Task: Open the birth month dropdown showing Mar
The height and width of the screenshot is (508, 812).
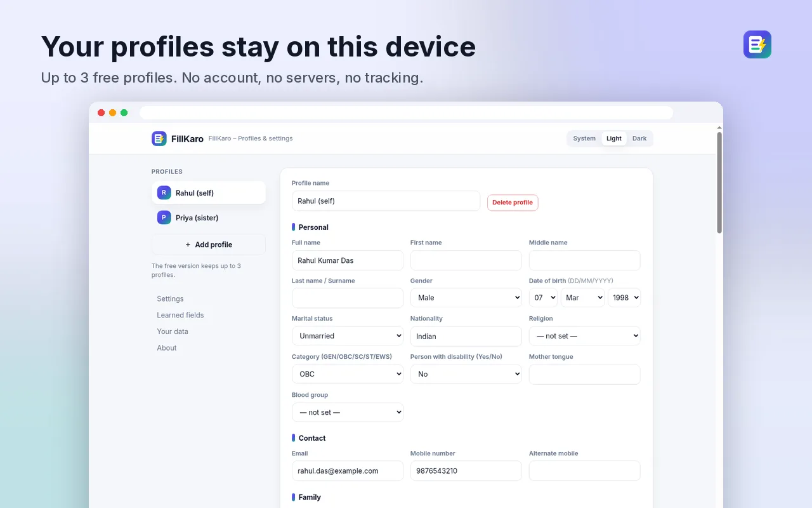Action: coord(582,298)
